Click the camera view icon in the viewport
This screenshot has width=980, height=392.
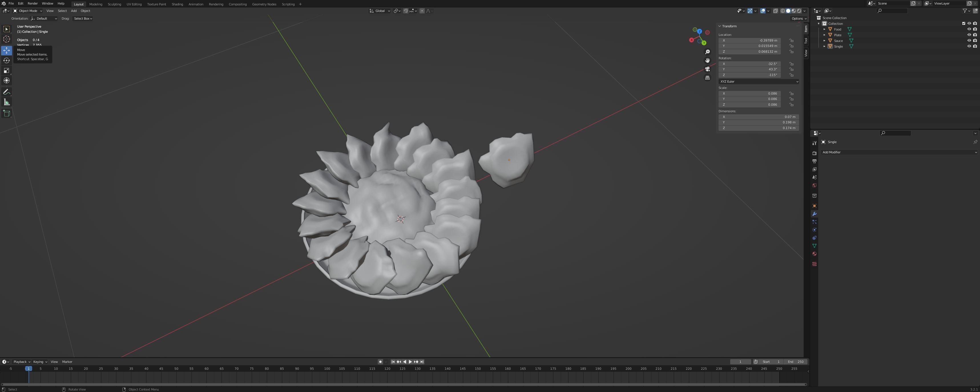click(707, 69)
